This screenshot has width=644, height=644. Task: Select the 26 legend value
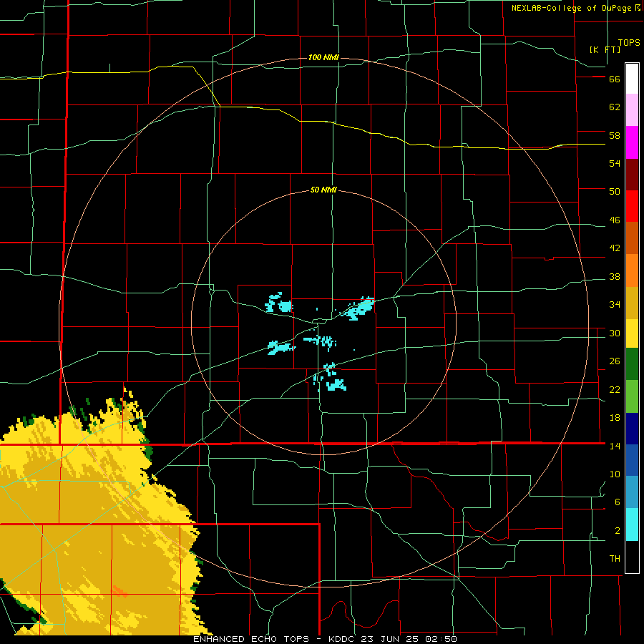(615, 361)
